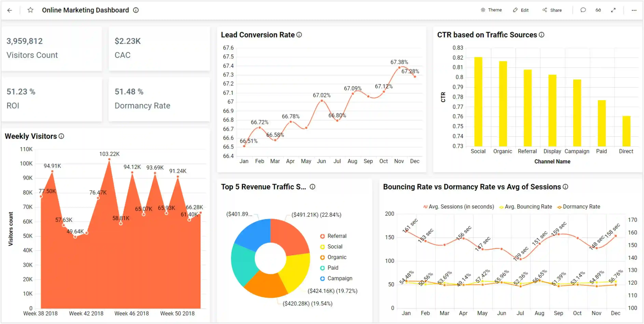Screen dimensions: 644x324
Task: Click the Edit button
Action: point(521,10)
